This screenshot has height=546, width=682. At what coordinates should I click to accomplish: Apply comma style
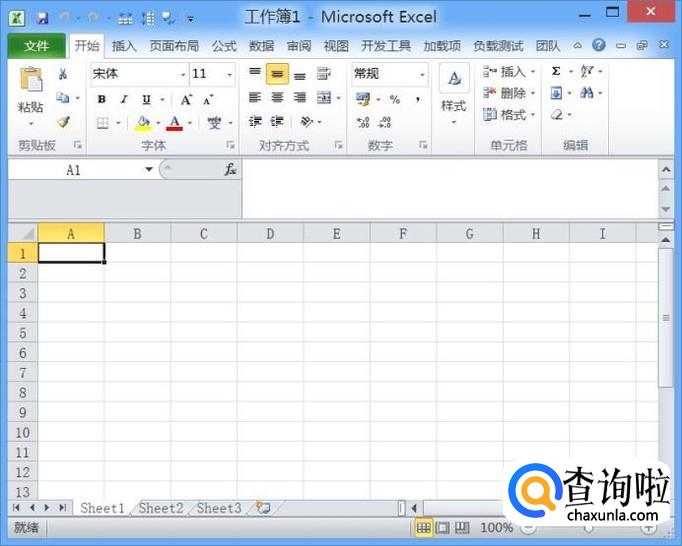pos(418,99)
